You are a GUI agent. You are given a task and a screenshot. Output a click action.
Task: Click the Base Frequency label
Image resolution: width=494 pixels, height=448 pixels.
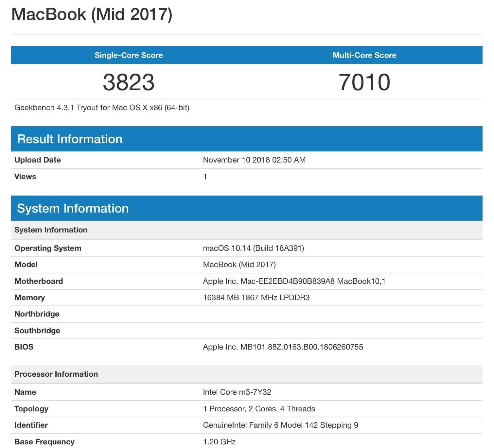pos(44,442)
